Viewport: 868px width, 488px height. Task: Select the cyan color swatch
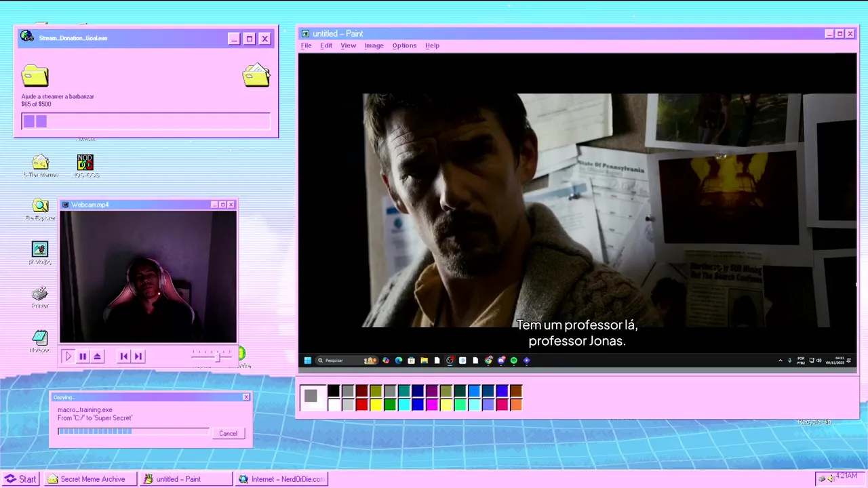[404, 405]
